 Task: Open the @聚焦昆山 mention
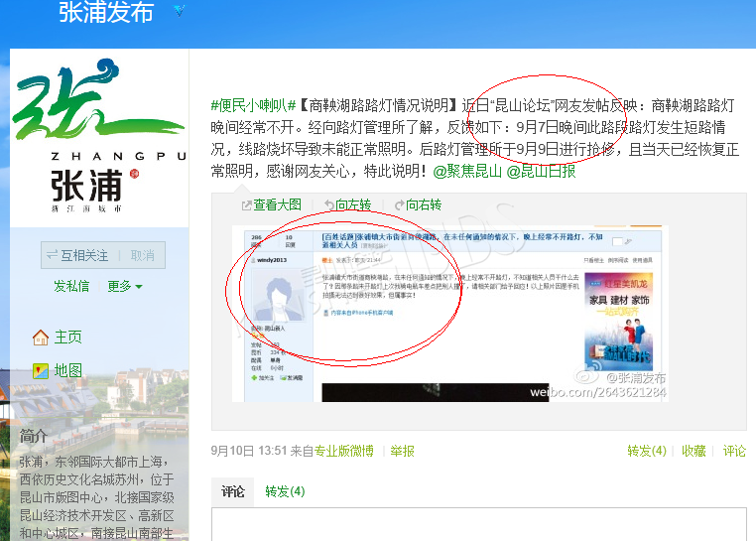click(x=467, y=171)
